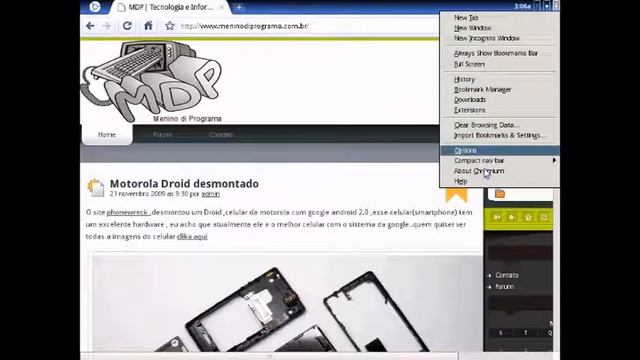The width and height of the screenshot is (640, 360).
Task: Click the orange bookmark ribbon on the post
Action: pos(456,195)
